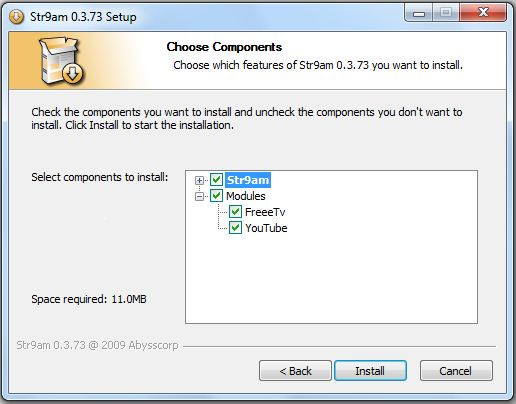The height and width of the screenshot is (404, 516).
Task: Expand the Str9am tree node
Action: coord(199,180)
